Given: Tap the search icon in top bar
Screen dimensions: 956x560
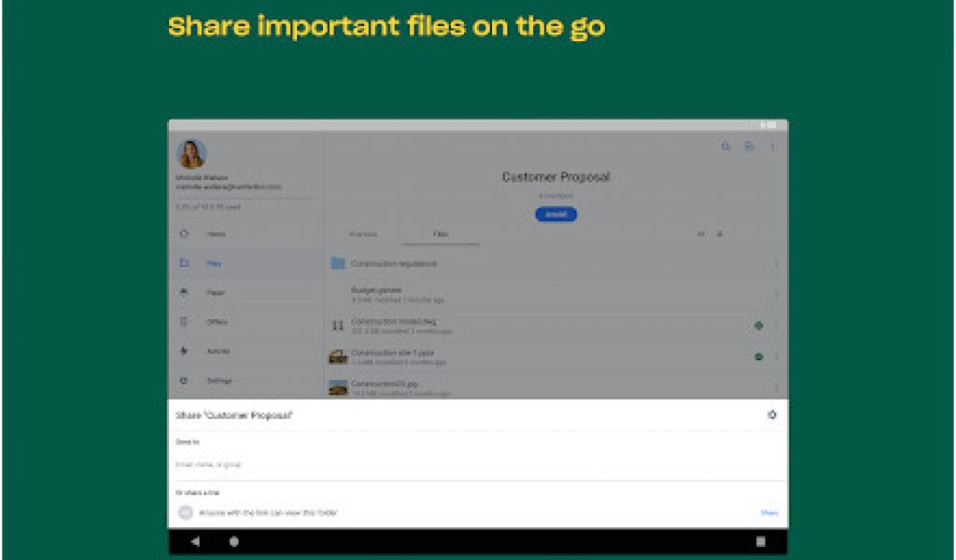Looking at the screenshot, I should click(x=725, y=147).
